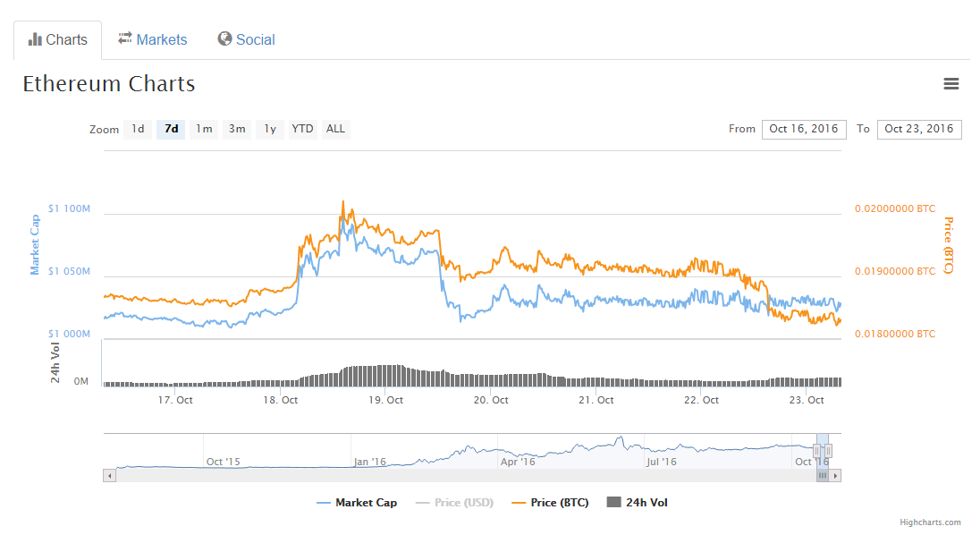Click the globe icon beside Social

[224, 38]
